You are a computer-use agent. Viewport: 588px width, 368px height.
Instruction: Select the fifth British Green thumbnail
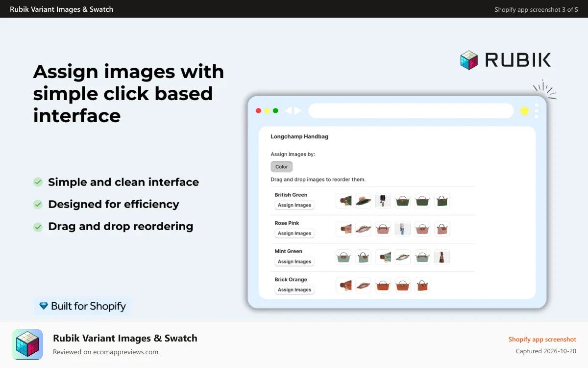pos(422,201)
